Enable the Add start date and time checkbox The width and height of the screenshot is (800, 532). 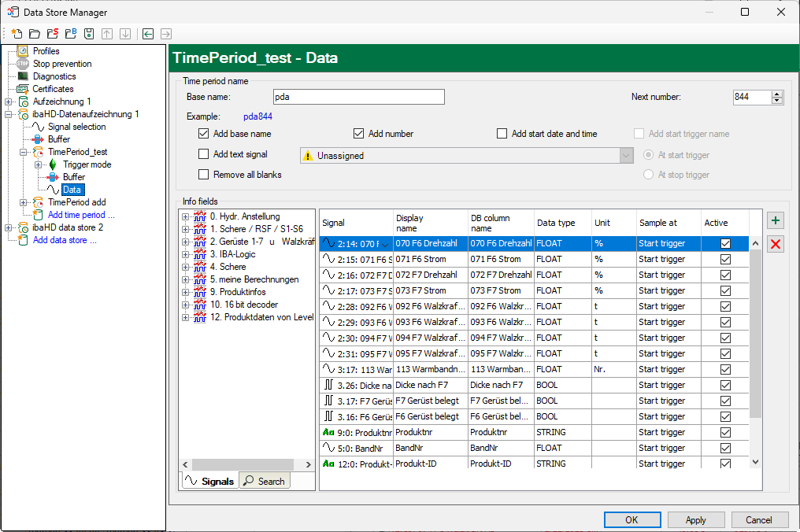[x=502, y=134]
